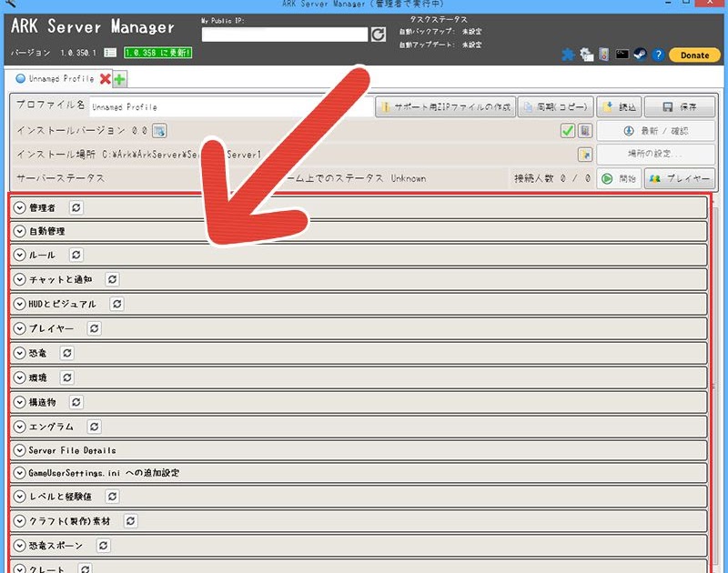Start the server with the 開始 button
Viewport: 728px width, 573px height.
619,178
